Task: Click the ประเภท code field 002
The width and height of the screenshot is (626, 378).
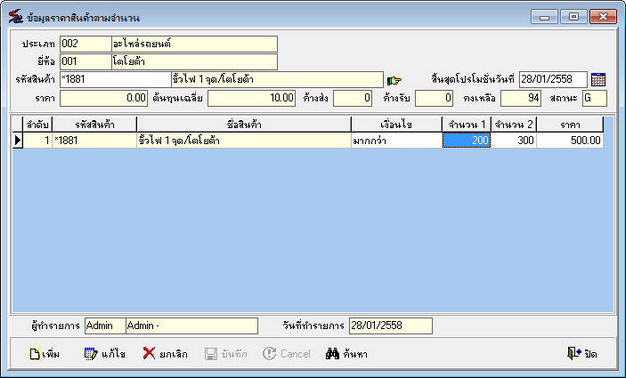Action: 85,44
